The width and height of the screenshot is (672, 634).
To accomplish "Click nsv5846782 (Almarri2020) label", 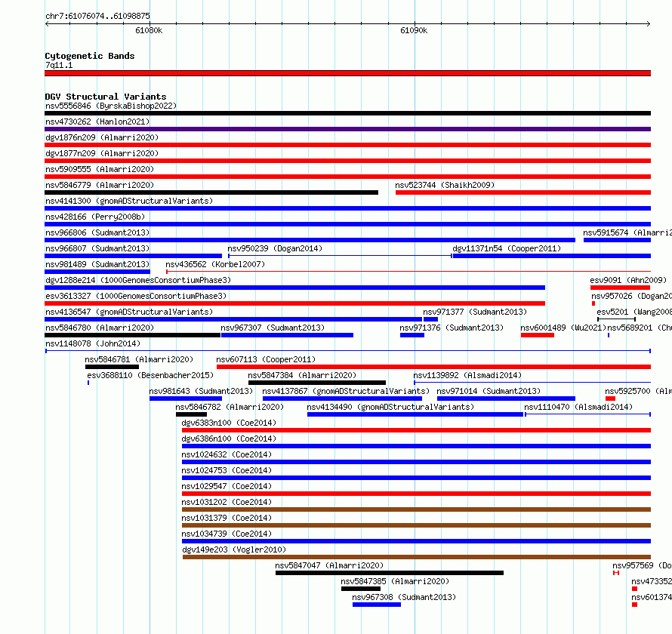I will 230,407.
